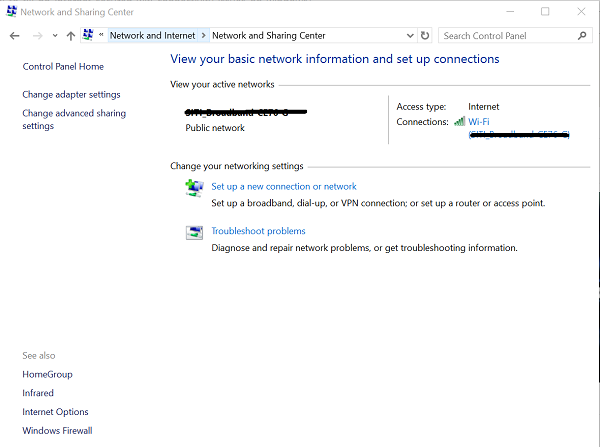Click the address bar Control Panel icon
This screenshot has height=447, width=600.
88,35
